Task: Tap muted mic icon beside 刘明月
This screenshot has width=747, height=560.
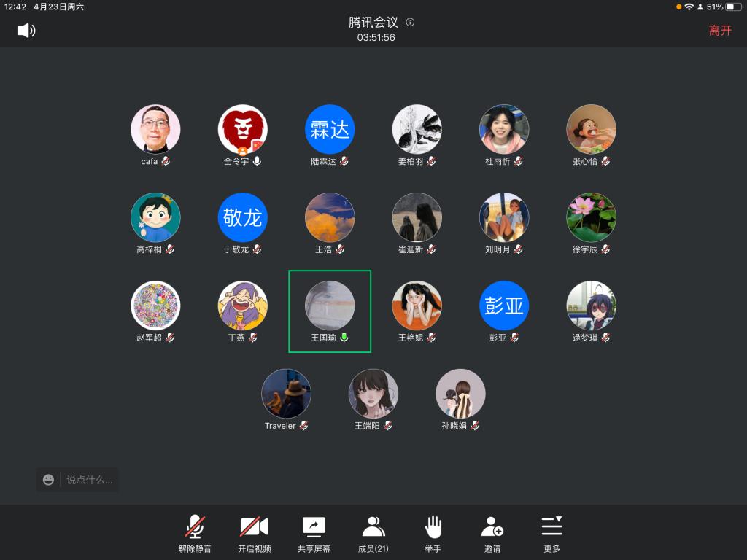Action: pos(519,249)
